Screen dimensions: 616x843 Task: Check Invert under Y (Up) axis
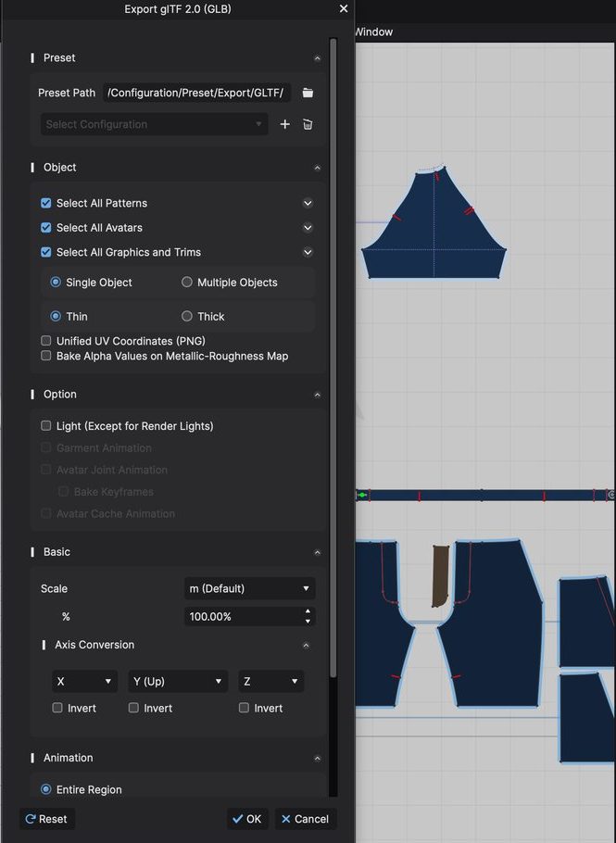pyautogui.click(x=133, y=708)
